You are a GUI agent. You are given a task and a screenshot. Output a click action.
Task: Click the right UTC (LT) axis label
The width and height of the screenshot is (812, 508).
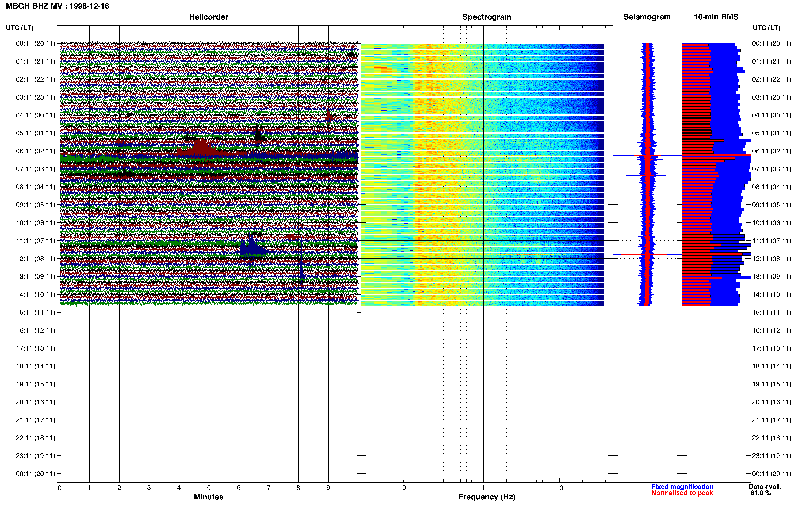tap(766, 28)
